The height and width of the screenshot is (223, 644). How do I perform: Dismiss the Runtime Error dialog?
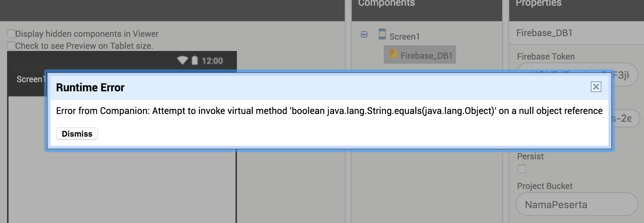click(77, 134)
